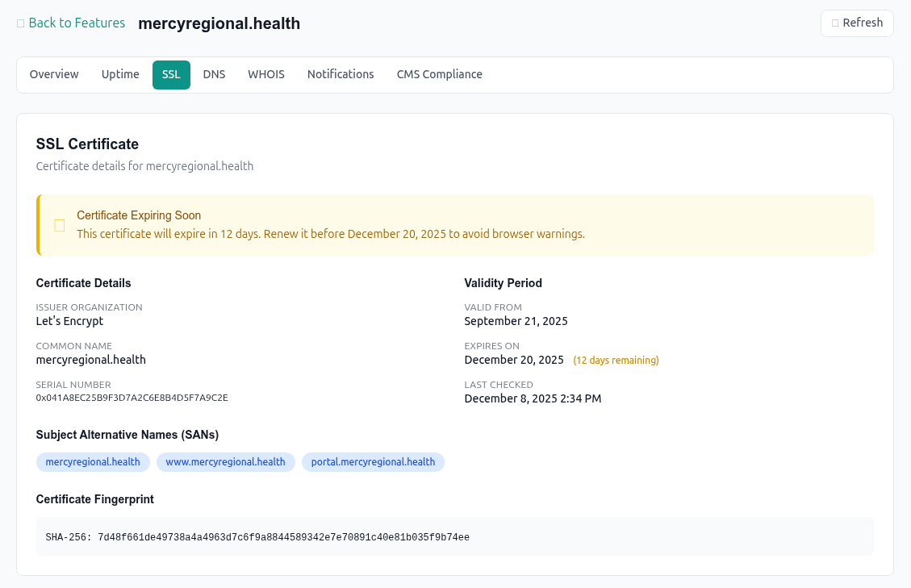Switch to the CMS Compliance tab

point(439,73)
